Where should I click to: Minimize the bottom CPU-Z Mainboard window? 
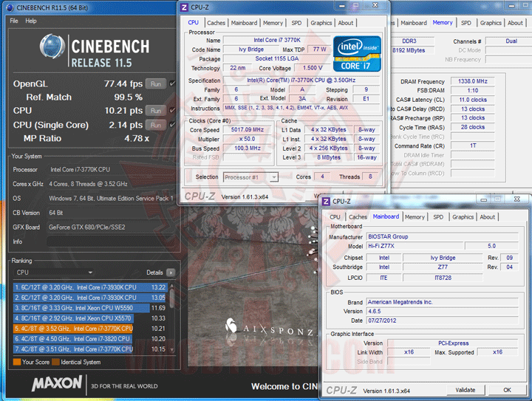(x=484, y=199)
